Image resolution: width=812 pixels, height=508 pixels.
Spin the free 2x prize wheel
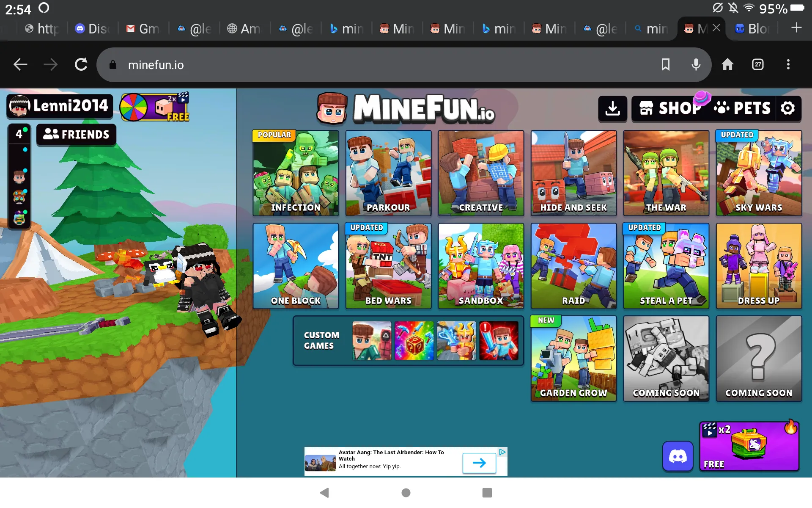(154, 107)
